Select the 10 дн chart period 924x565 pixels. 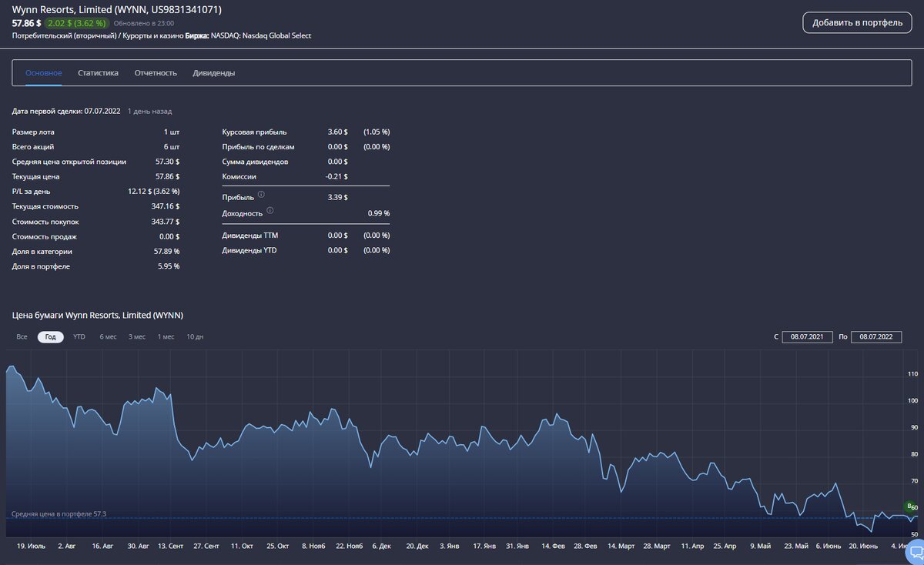tap(195, 337)
